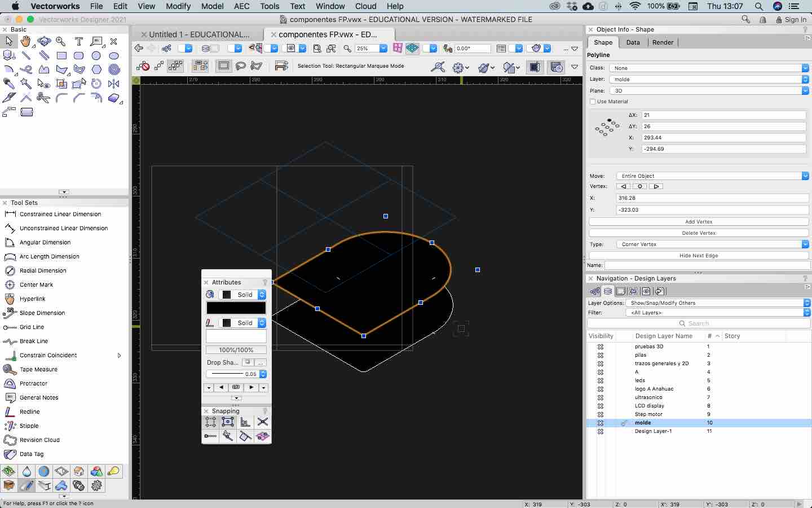
Task: Select the Rounded Rectangle tool
Action: pos(79,55)
